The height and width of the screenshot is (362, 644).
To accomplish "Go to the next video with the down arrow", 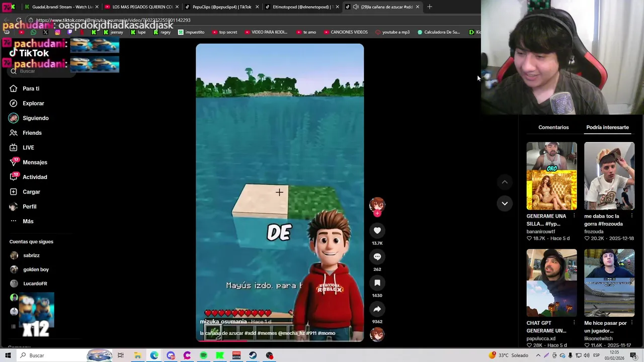I will point(504,203).
